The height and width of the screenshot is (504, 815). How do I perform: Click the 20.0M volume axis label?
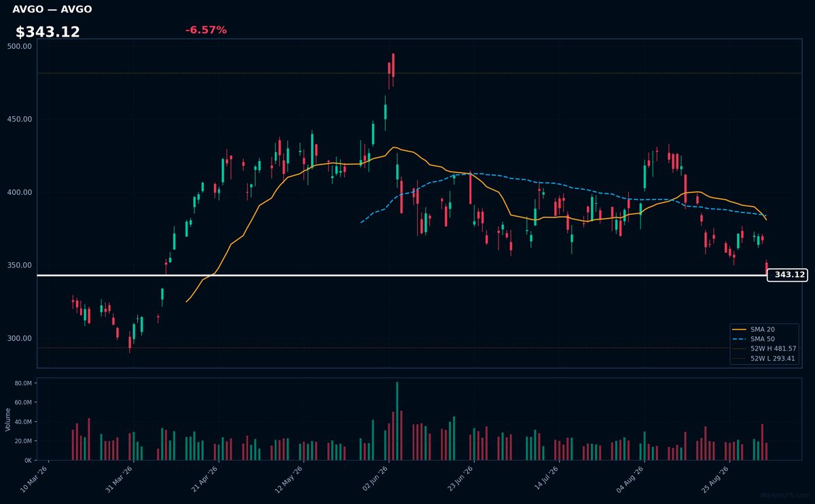23,441
